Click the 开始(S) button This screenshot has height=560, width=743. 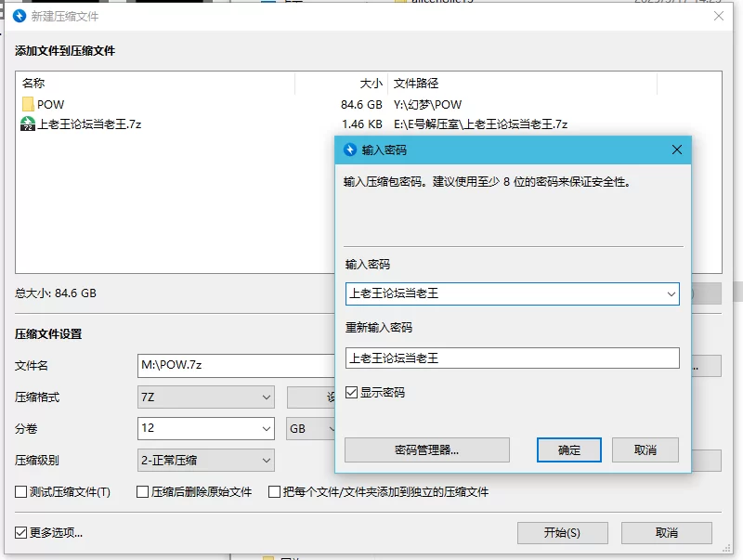coord(562,533)
